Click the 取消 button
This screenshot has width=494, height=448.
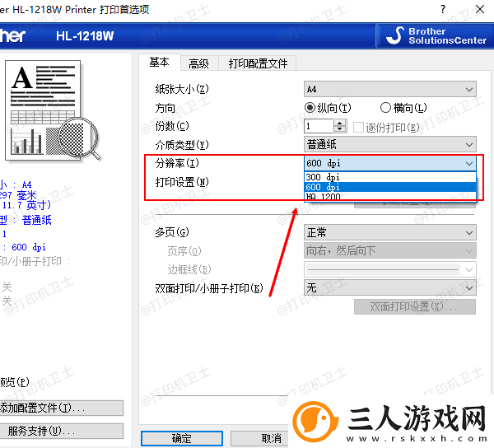[x=259, y=438]
